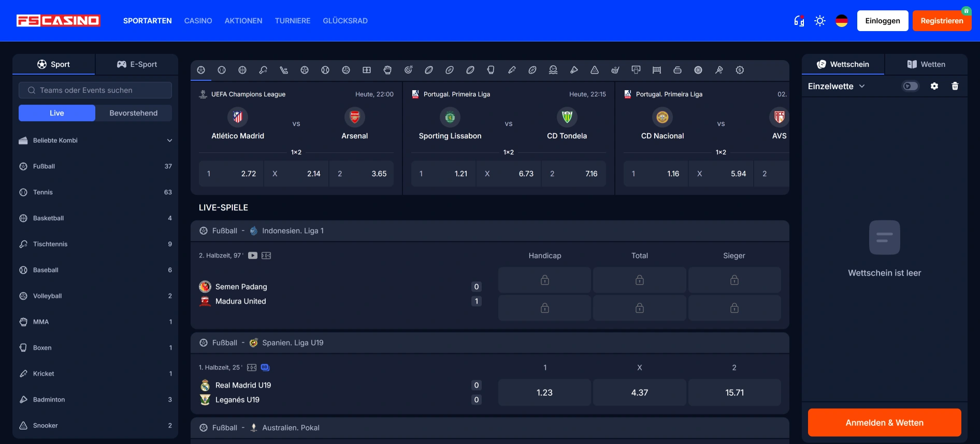980x444 pixels.
Task: Open Snooker in sidebar list
Action: [x=95, y=425]
